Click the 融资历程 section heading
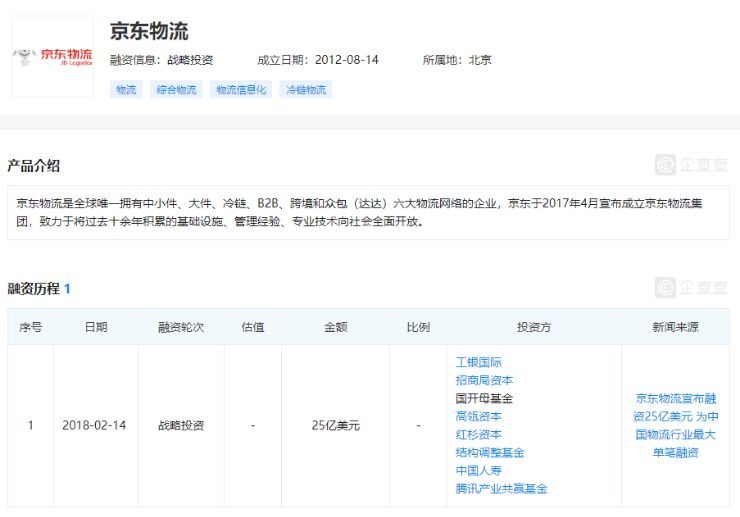740x517 pixels. point(33,289)
